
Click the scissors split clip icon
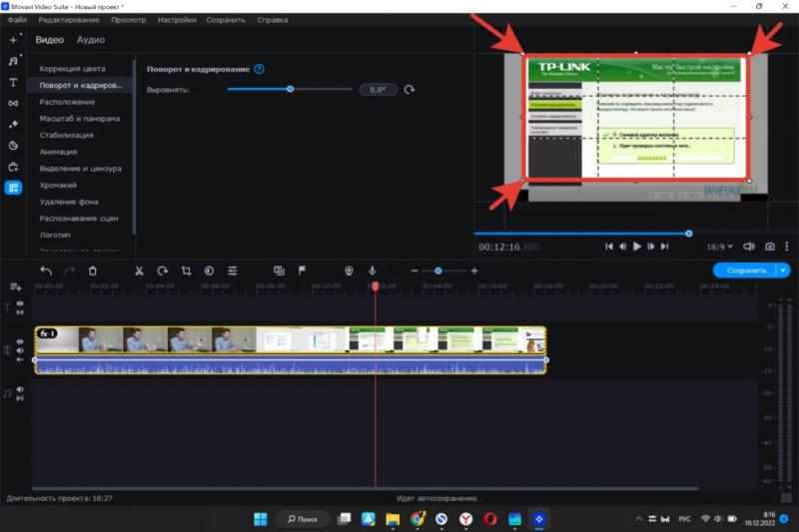(x=139, y=270)
